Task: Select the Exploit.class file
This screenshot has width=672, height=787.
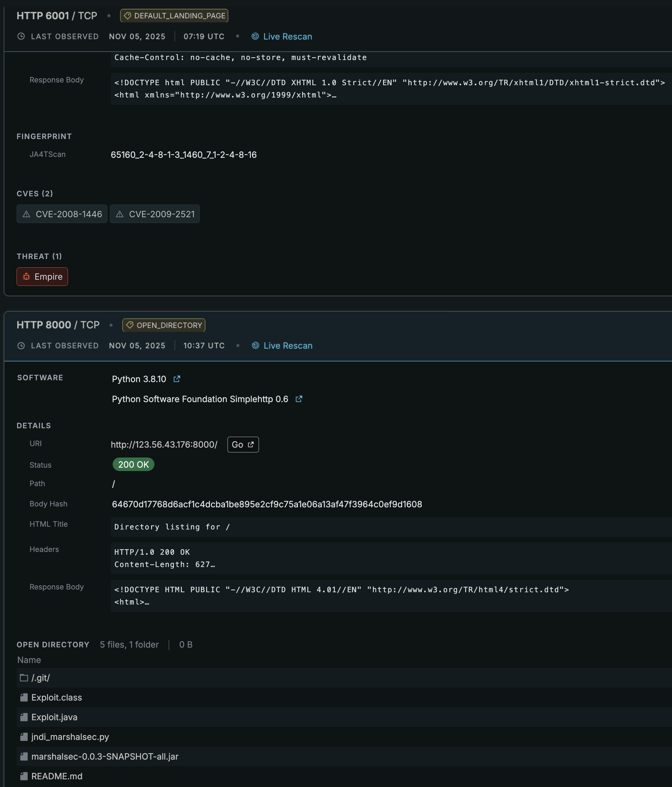Action: 57,698
